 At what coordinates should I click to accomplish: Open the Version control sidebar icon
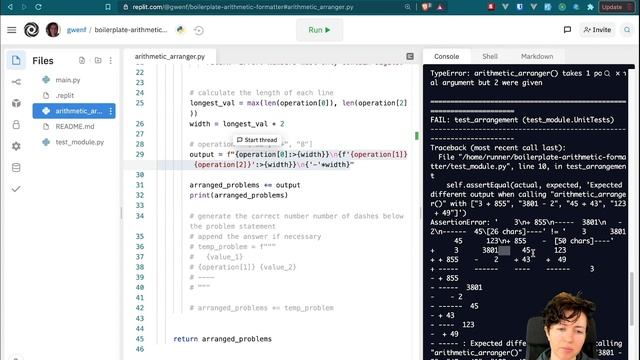point(16,82)
